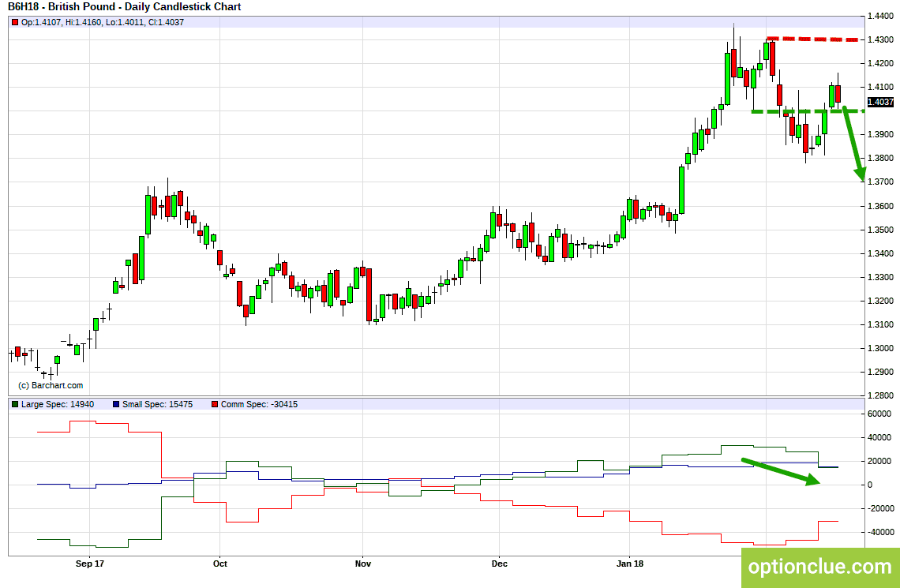
Task: Click the 1.4400 price axis label
Action: [880, 16]
